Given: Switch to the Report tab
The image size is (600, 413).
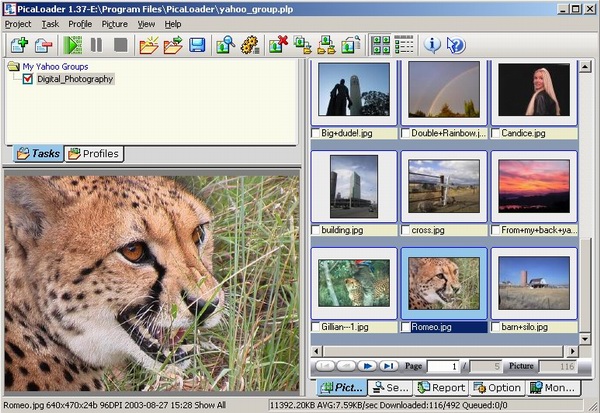Looking at the screenshot, I should coord(441,388).
